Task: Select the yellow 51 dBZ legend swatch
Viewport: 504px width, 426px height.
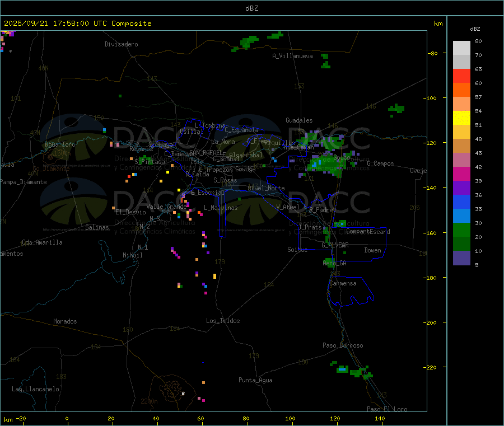Action: pos(461,118)
